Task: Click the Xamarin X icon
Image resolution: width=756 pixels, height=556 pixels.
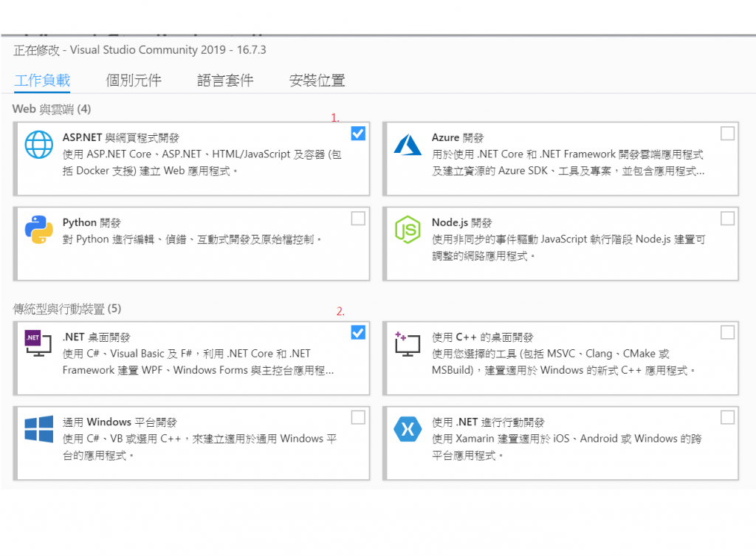Action: tap(408, 429)
